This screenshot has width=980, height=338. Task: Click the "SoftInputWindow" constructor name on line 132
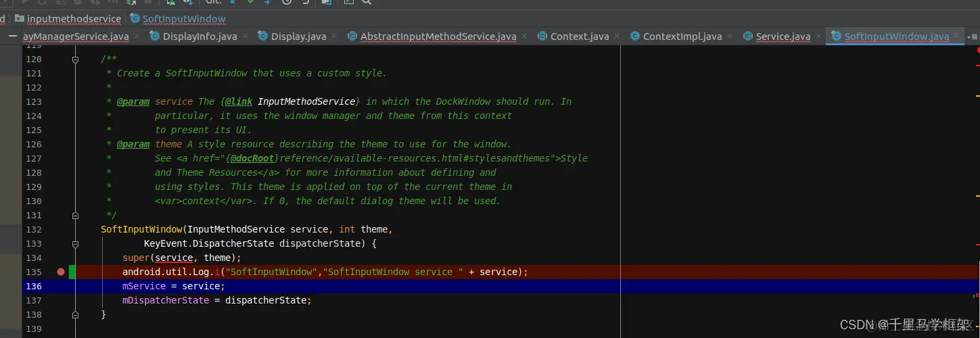[141, 229]
